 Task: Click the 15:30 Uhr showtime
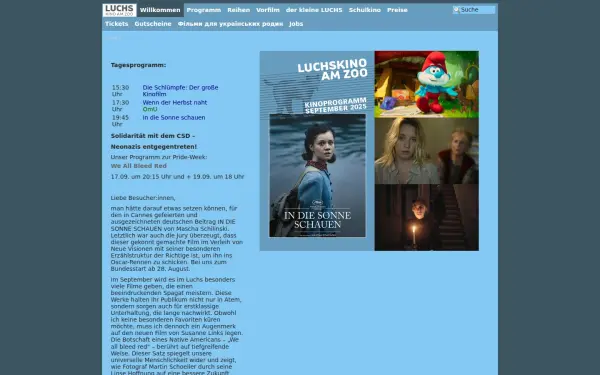click(x=121, y=91)
